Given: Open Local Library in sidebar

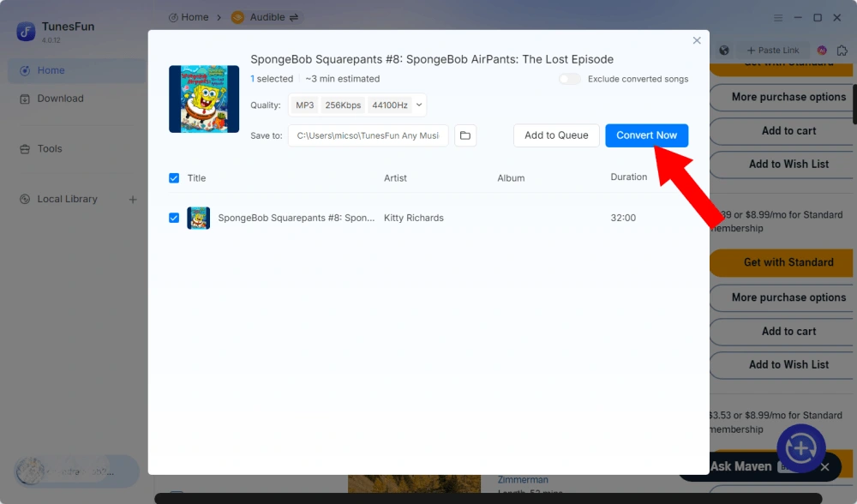Looking at the screenshot, I should click(x=67, y=199).
